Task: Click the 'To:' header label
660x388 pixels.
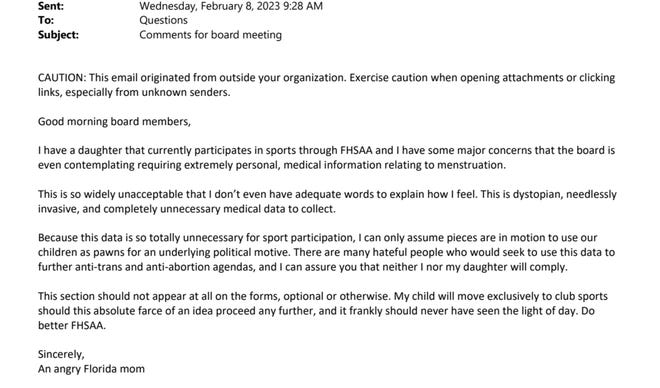Action: [46, 20]
